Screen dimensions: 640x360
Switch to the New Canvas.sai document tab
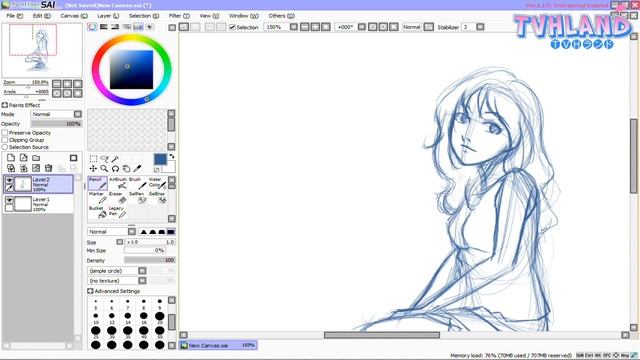(x=218, y=345)
